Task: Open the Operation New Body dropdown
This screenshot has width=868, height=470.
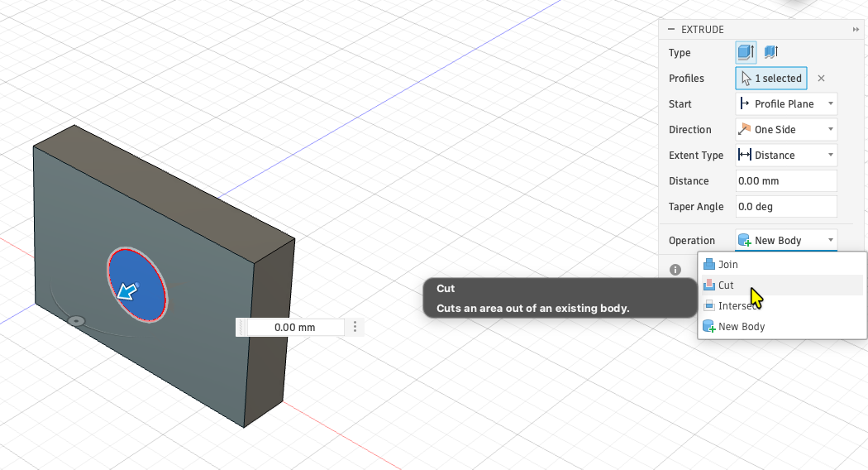Action: click(786, 240)
